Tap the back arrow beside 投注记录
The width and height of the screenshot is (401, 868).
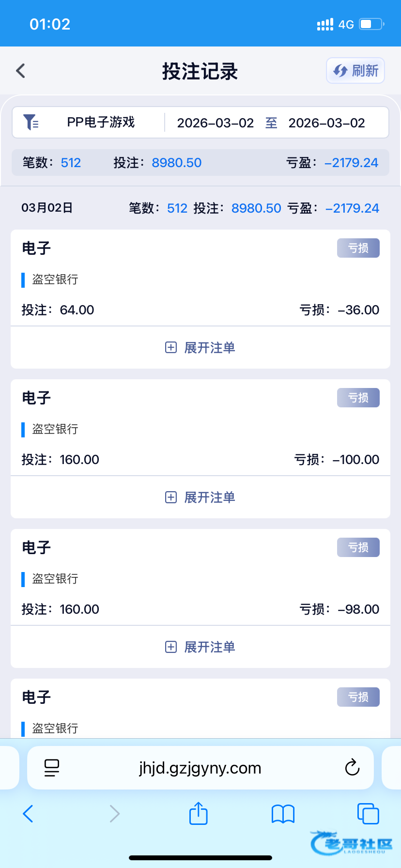point(20,71)
